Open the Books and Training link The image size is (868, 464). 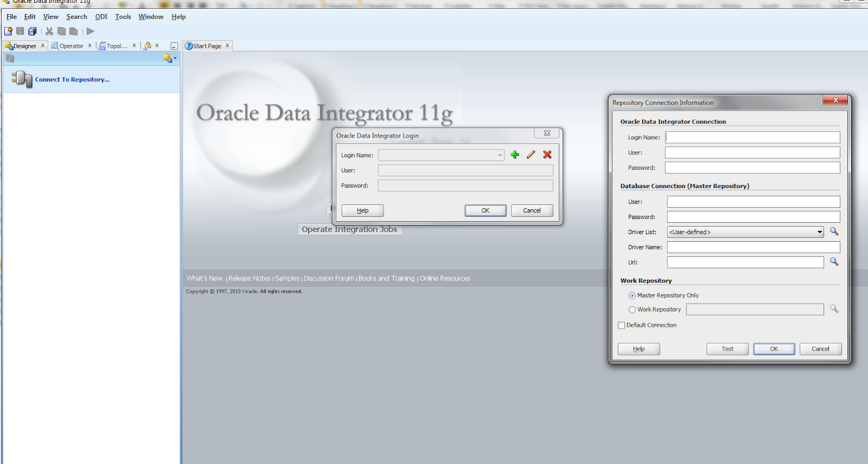point(386,278)
